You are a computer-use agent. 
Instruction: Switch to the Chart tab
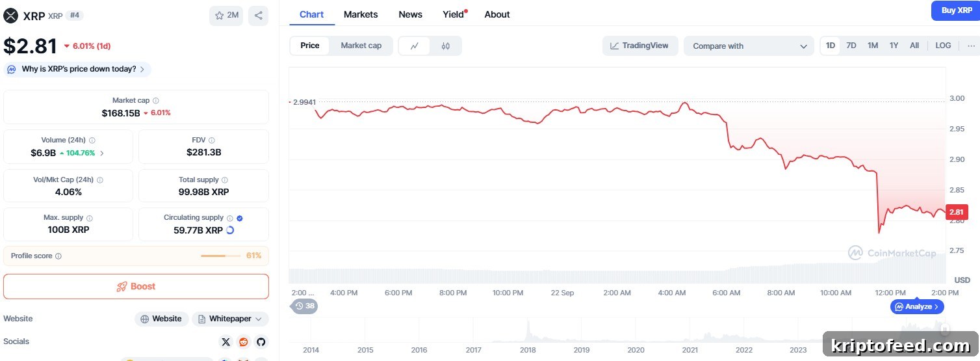pos(311,14)
